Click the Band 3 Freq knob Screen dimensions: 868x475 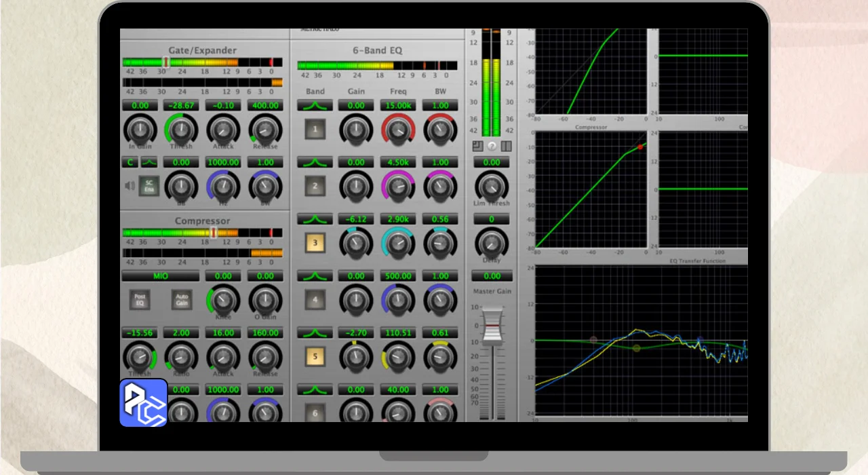coord(398,243)
